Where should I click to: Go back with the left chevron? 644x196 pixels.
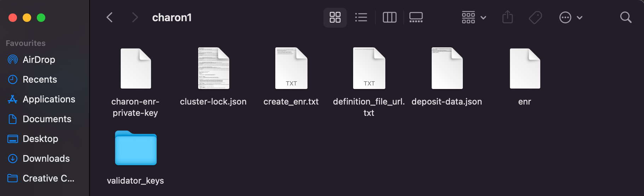pyautogui.click(x=110, y=17)
